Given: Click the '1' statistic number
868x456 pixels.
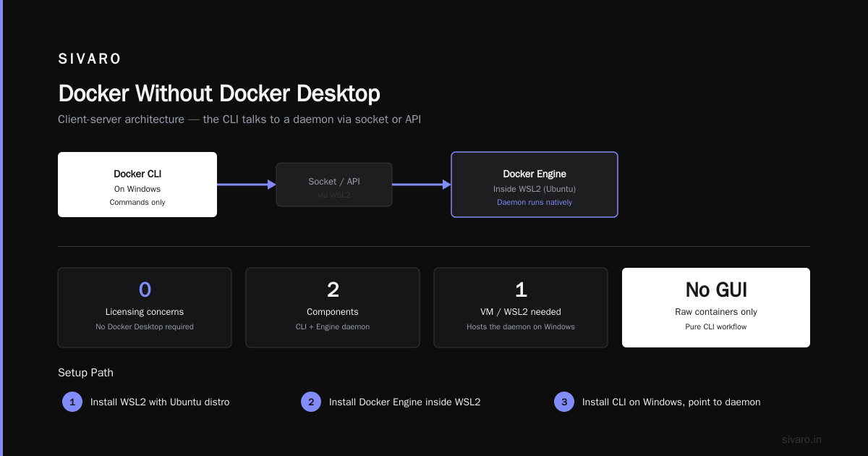Looking at the screenshot, I should point(521,290).
